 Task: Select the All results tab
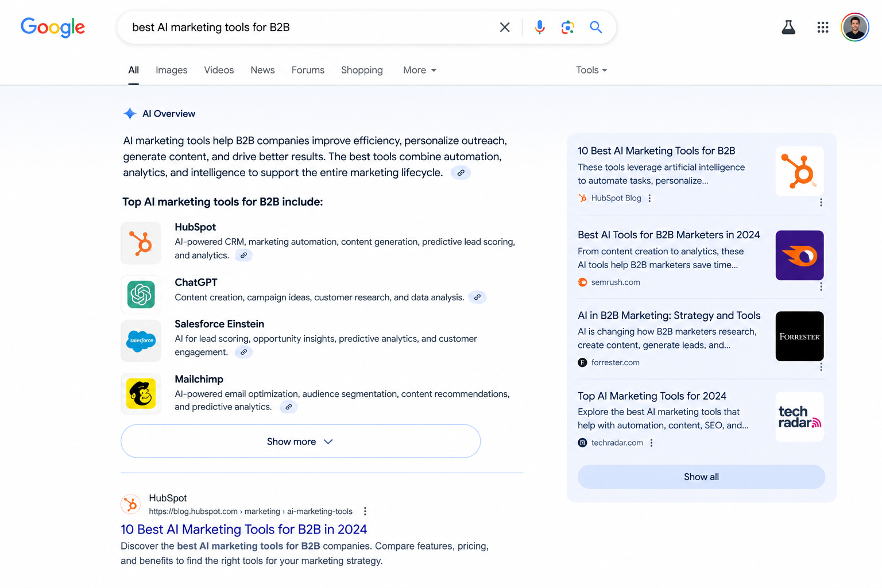coord(134,70)
